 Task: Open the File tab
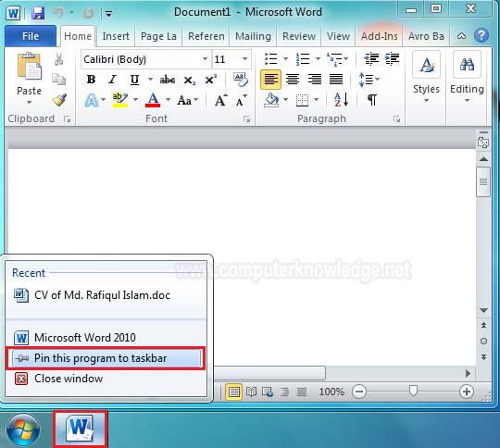click(31, 36)
